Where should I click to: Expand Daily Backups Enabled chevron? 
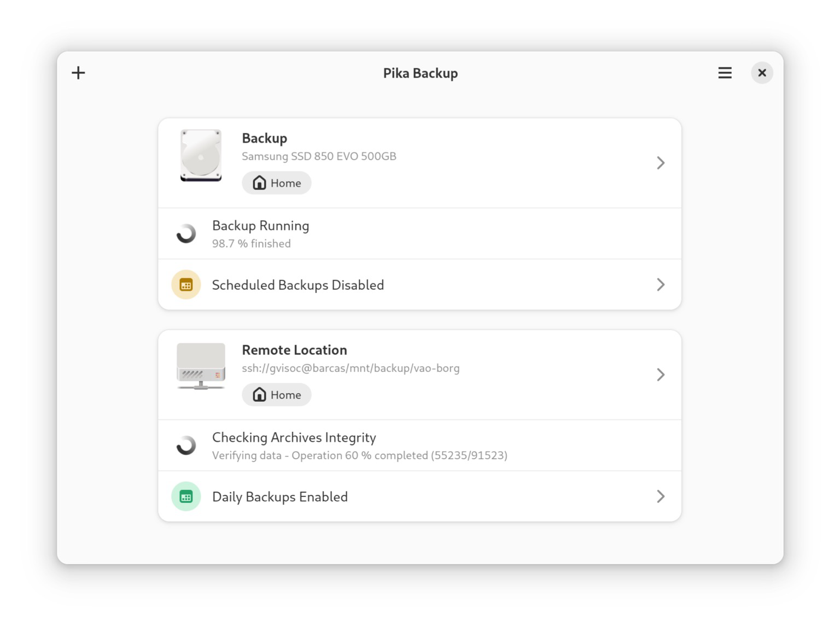coord(661,496)
